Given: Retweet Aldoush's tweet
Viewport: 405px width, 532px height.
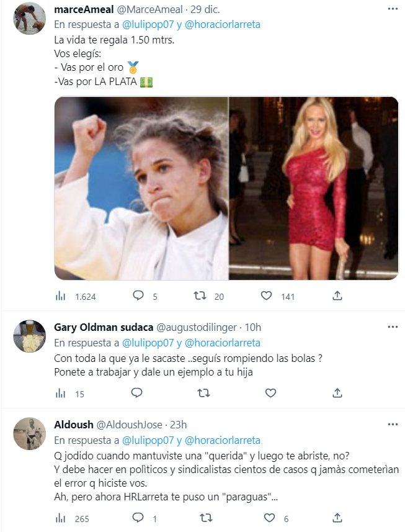Looking at the screenshot, I should coord(203,518).
